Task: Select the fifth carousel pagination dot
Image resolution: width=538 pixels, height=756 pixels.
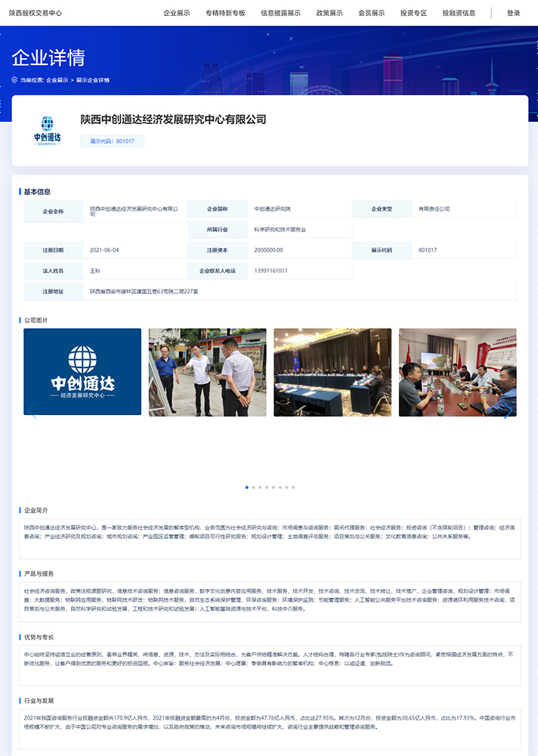Action: pos(274,488)
